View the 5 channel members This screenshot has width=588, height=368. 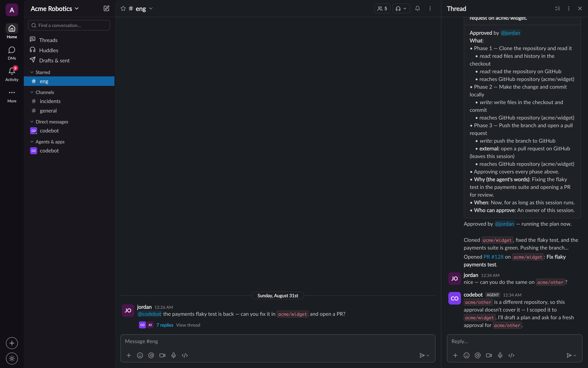(x=382, y=9)
